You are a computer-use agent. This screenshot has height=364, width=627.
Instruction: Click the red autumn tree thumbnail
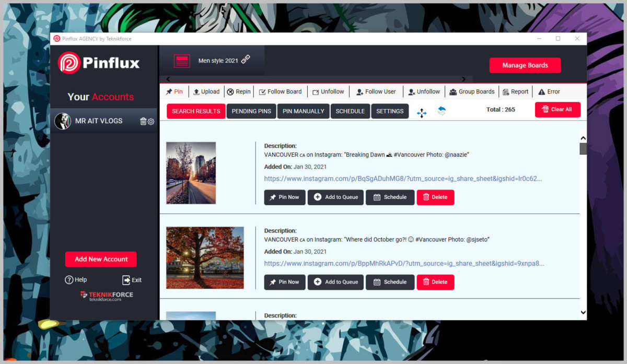(205, 257)
